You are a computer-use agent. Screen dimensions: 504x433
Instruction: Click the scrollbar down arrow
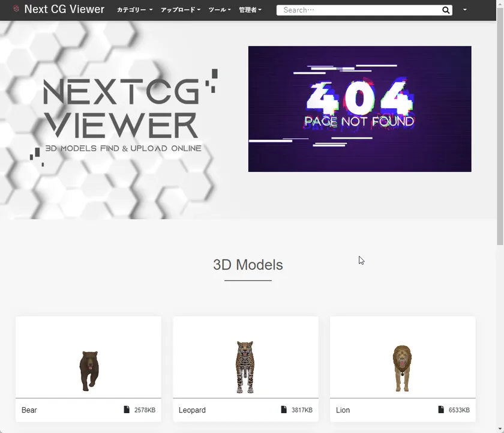pyautogui.click(x=500, y=429)
